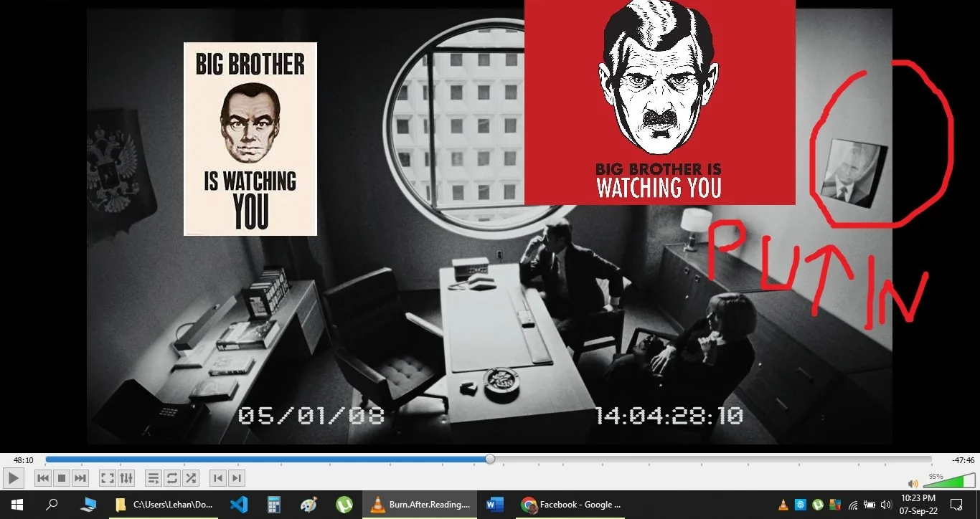Click the green VLC volume slider
This screenshot has height=519, width=980.
[x=948, y=480]
